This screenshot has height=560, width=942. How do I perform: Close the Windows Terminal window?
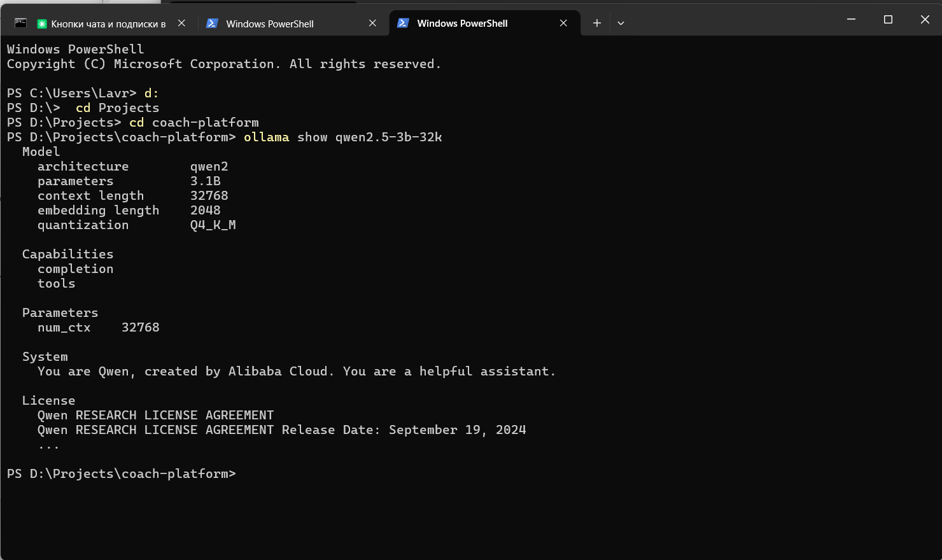[925, 20]
